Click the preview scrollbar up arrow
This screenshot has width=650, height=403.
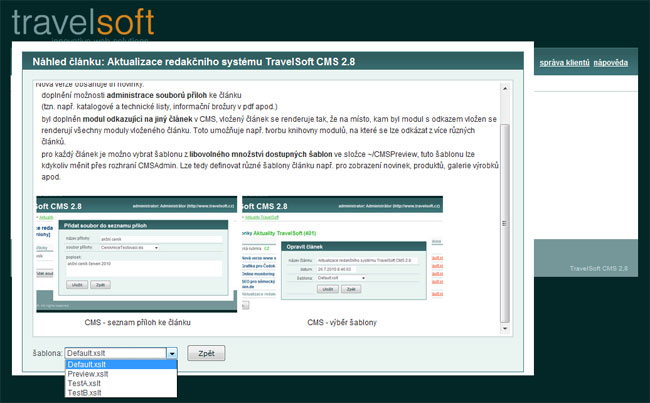[x=505, y=88]
